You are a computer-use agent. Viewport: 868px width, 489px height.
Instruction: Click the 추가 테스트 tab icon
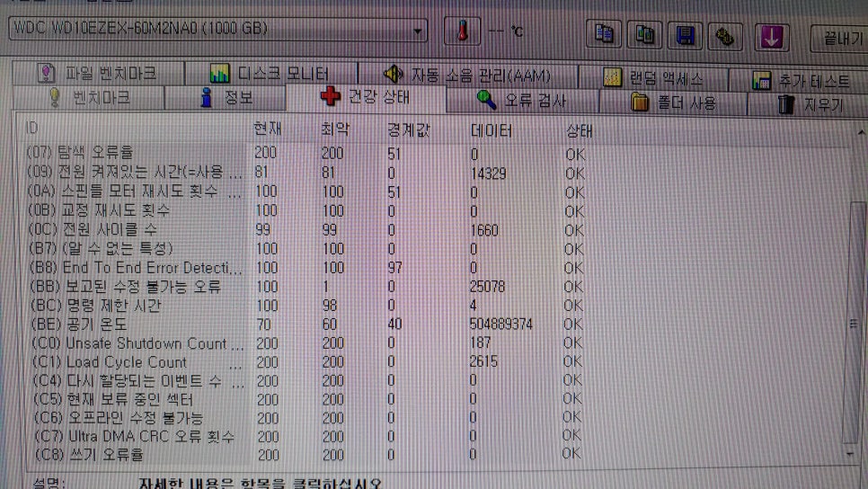(761, 81)
